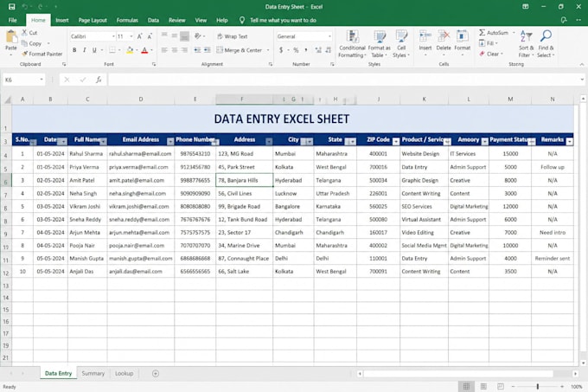Click the Increase Decimal icon
This screenshot has height=392, width=588.
point(318,50)
